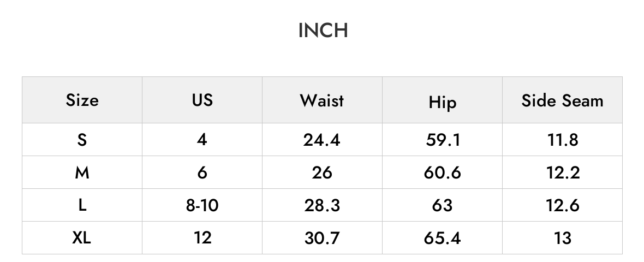Click the side seam value 11.8

coord(563,140)
